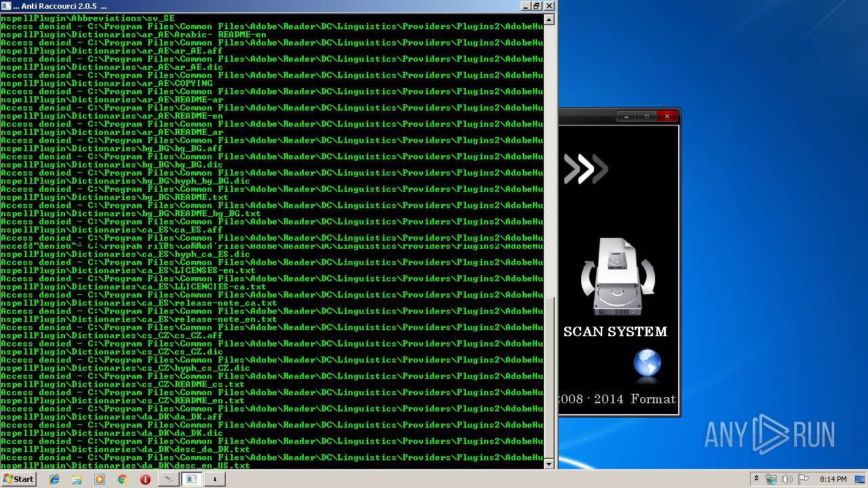
Task: Click the console scrollbar down arrow
Action: (549, 464)
